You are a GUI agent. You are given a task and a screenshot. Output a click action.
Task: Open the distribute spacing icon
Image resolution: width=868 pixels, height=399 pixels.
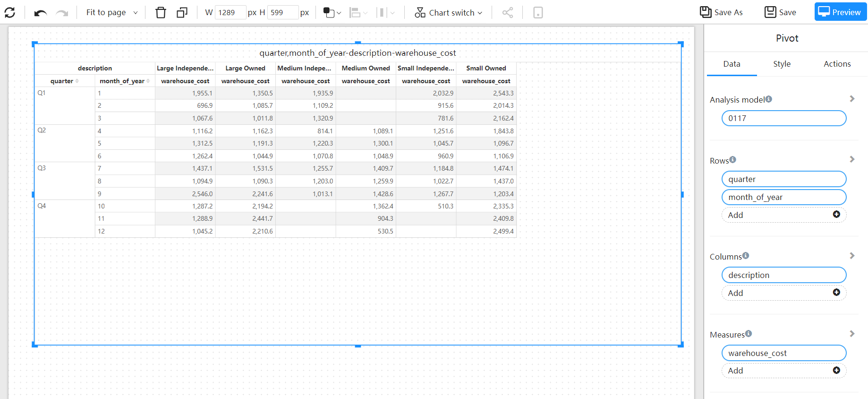click(x=385, y=12)
